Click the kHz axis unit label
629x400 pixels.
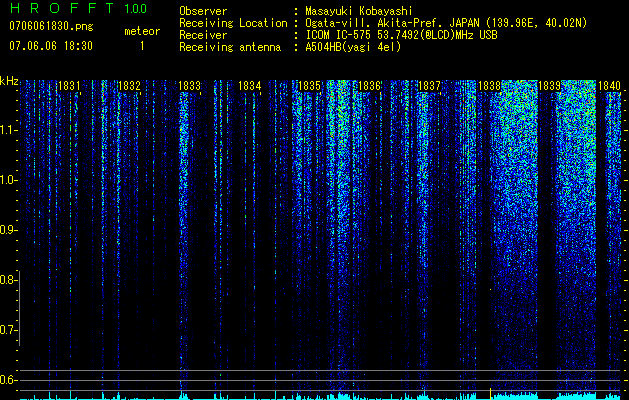click(9, 81)
